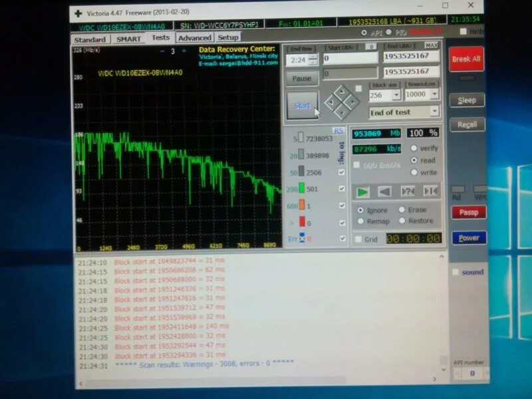Click the Sleep button
The height and width of the screenshot is (399, 532).
[467, 100]
